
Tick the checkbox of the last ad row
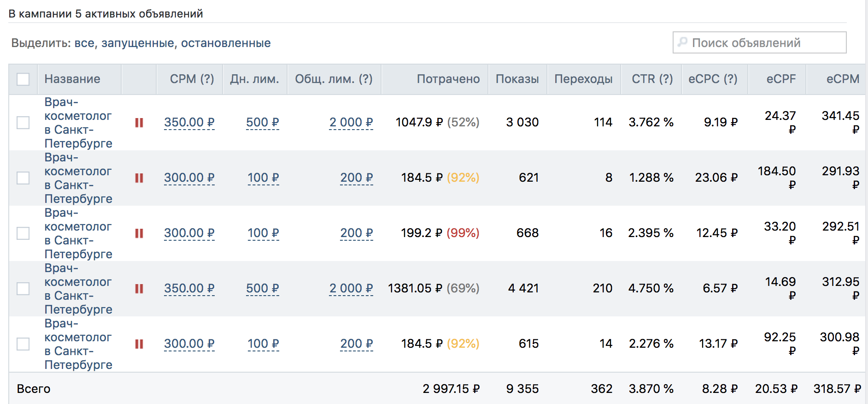[x=23, y=344]
